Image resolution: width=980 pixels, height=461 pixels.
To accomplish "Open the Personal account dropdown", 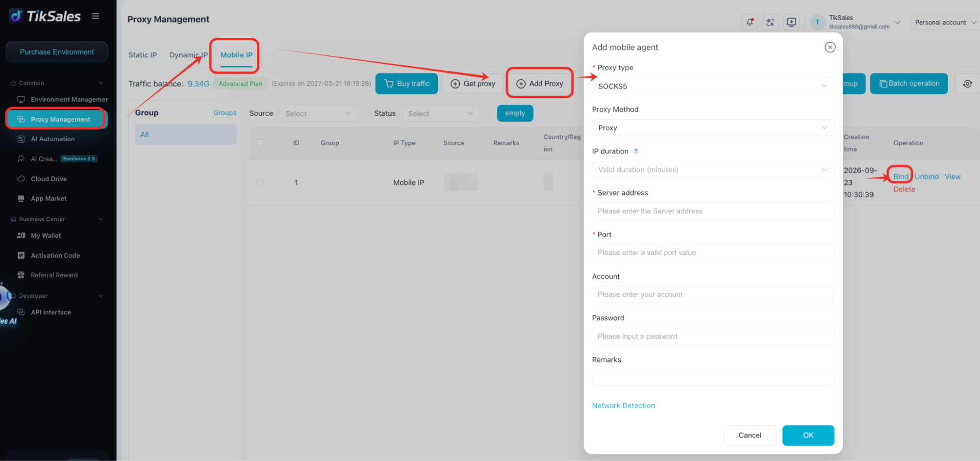I will point(945,23).
